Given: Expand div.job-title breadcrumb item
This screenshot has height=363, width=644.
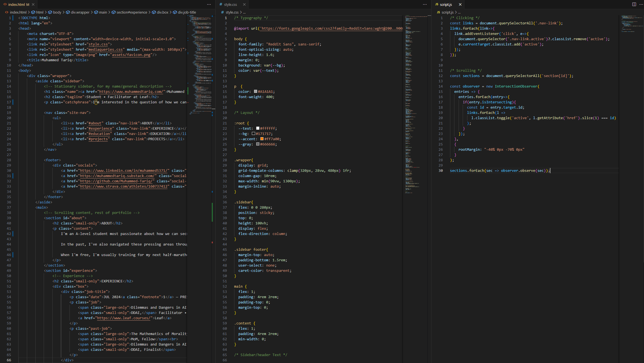Looking at the screenshot, I should click(187, 12).
